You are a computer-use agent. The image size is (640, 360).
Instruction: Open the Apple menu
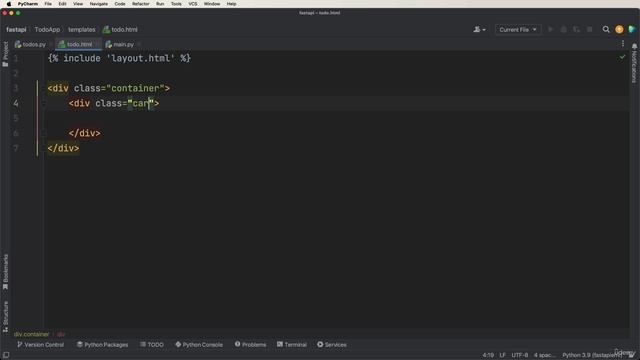tap(9, 4)
